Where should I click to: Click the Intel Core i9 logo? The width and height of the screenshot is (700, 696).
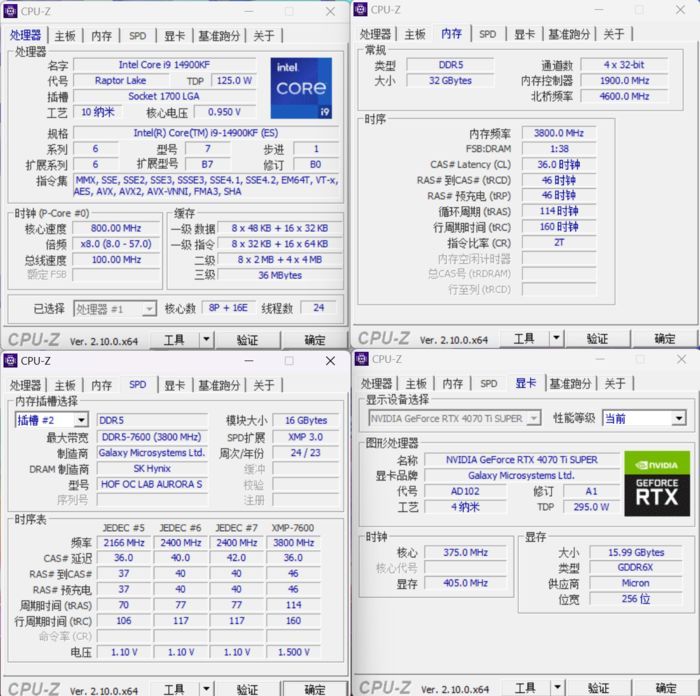[301, 88]
